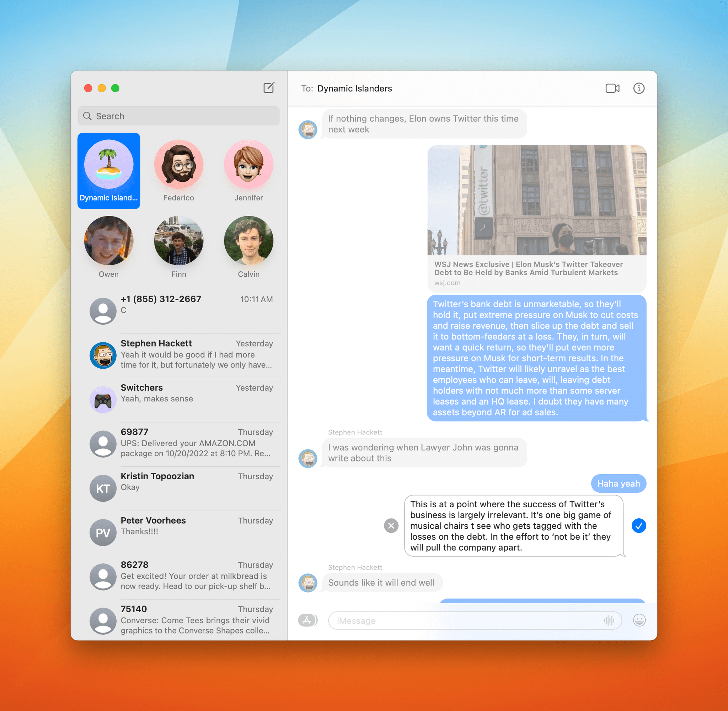728x711 pixels.
Task: Click the 'Haha yeah' message bubble
Action: click(618, 483)
